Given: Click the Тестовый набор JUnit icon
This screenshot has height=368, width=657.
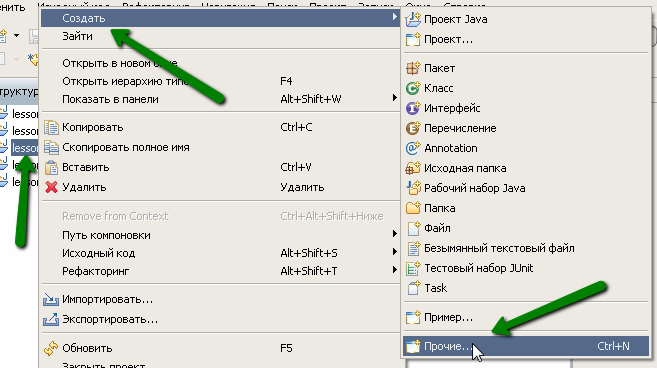Looking at the screenshot, I should pos(413,268).
